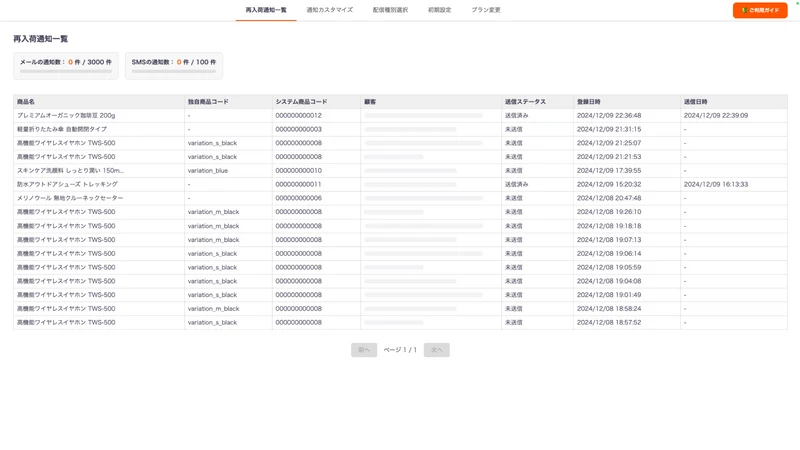The height and width of the screenshot is (450, 800).
Task: Open the orange ご利用ガイド button
Action: click(760, 10)
